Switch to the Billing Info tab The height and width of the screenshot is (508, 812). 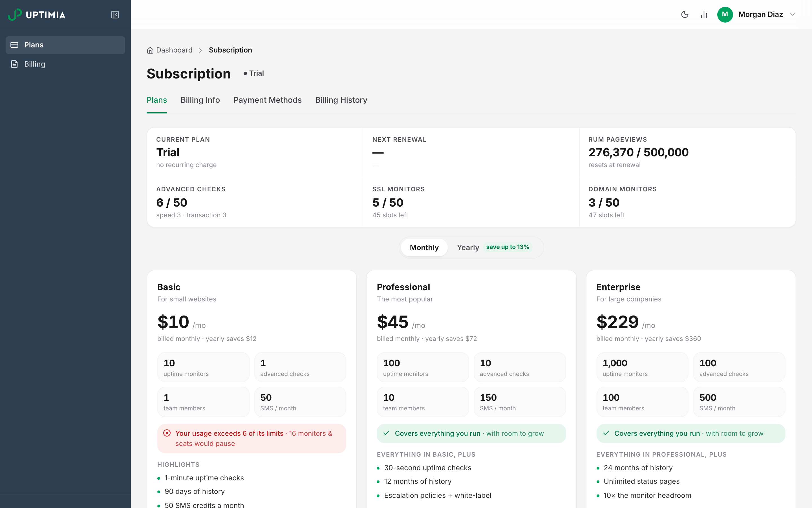[200, 100]
